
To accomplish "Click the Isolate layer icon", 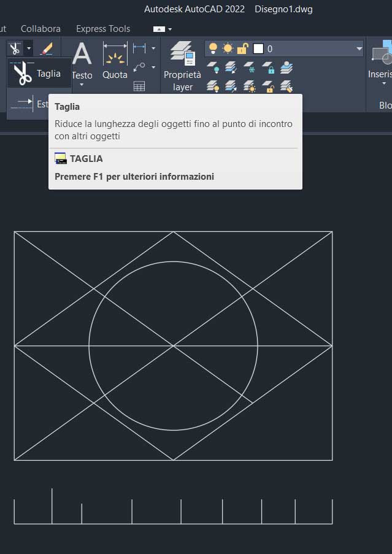I will [x=231, y=67].
